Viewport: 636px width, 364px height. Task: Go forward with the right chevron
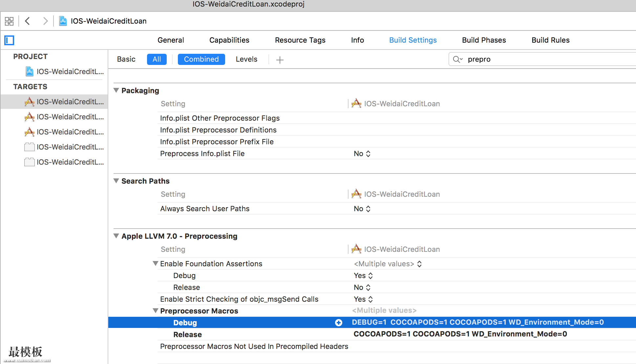pos(45,21)
